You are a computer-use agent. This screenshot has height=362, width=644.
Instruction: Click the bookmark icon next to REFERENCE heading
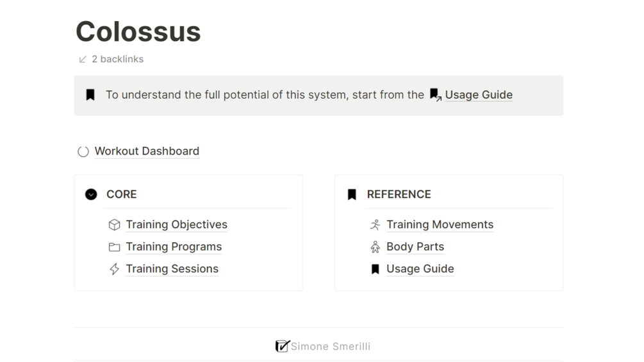click(x=352, y=194)
